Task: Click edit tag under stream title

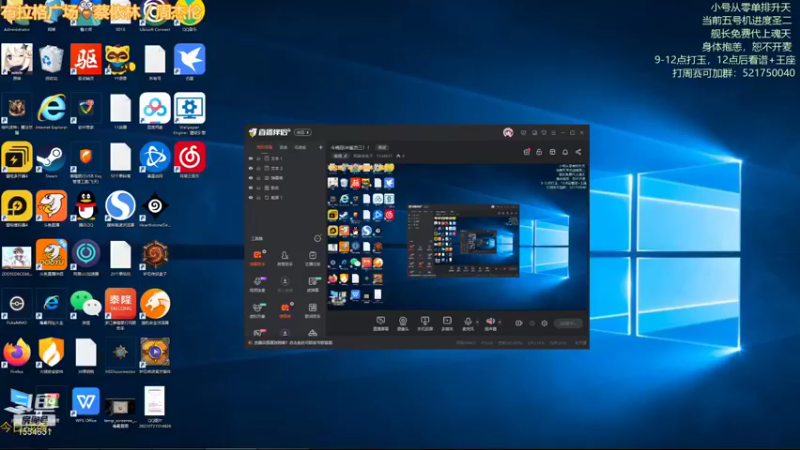Action: [340, 156]
